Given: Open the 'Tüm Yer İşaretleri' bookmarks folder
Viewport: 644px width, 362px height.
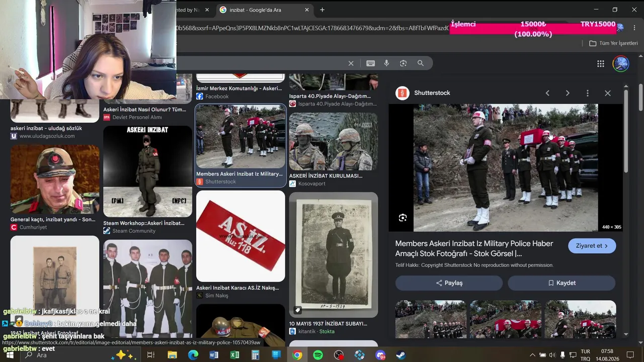Looking at the screenshot, I should [x=613, y=43].
